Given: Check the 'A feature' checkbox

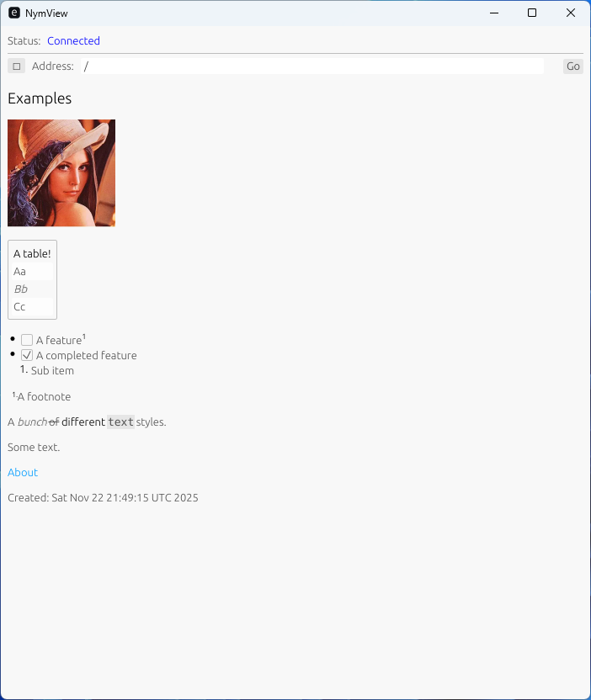Looking at the screenshot, I should click(27, 340).
